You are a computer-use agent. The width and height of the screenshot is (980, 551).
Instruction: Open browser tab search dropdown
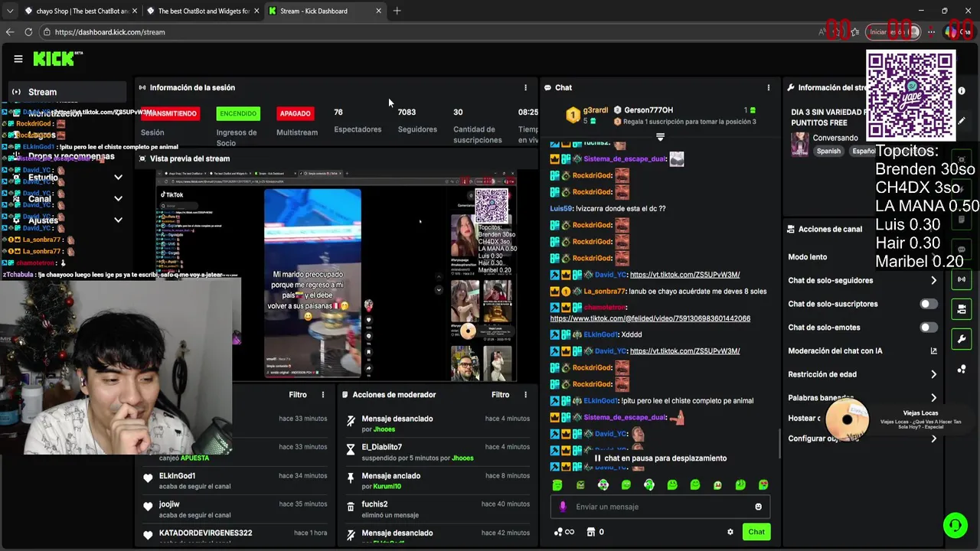coord(10,11)
